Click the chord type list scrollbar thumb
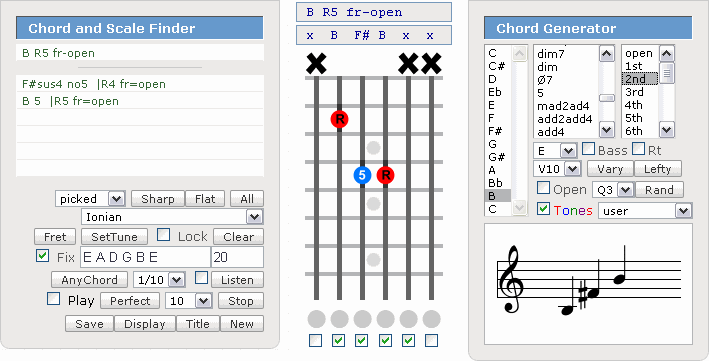 coord(606,98)
